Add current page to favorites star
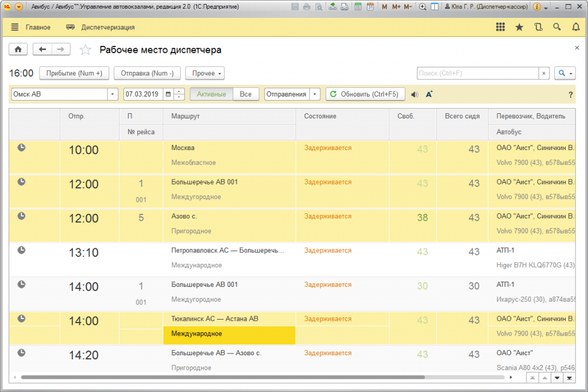Image resolution: width=588 pixels, height=392 pixels. coord(86,50)
